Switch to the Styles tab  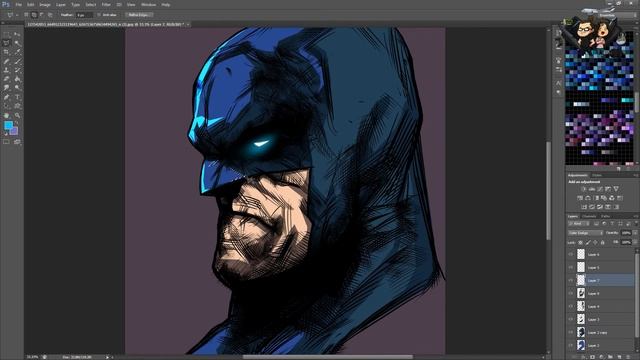(597, 176)
